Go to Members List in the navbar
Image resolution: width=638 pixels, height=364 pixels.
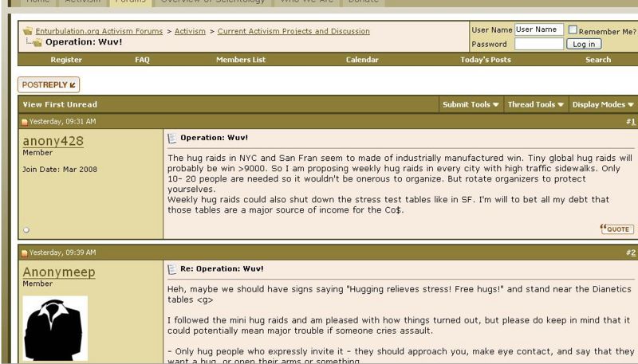pyautogui.click(x=240, y=60)
